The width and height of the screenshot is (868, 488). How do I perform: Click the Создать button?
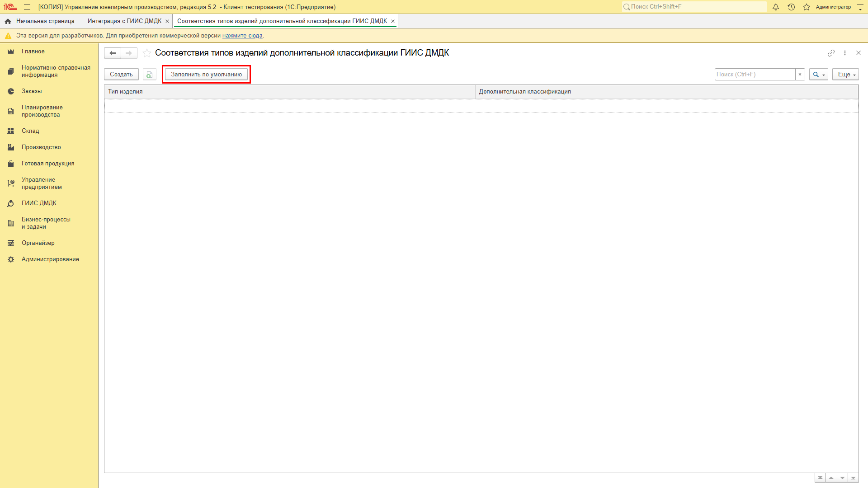pos(121,75)
